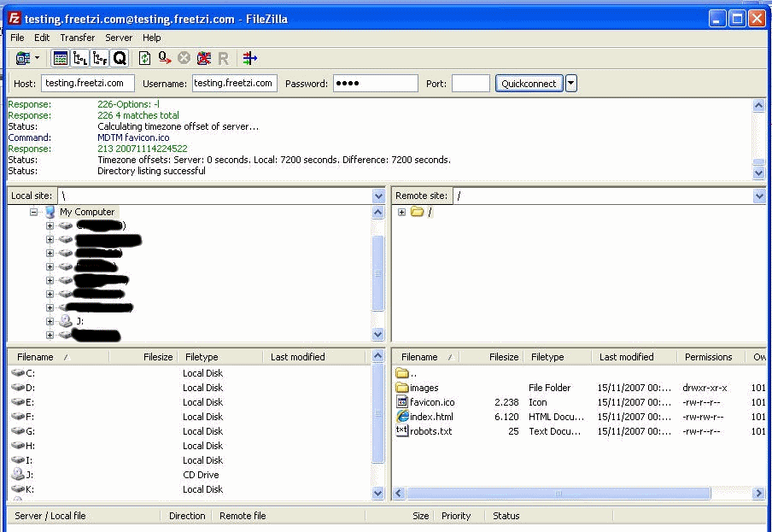Image resolution: width=772 pixels, height=532 pixels.
Task: Open the Edit menu
Action: [42, 38]
